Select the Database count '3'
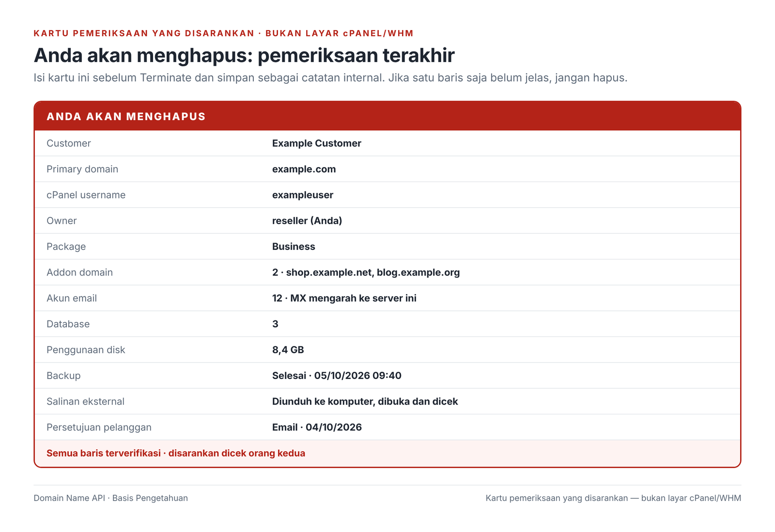The width and height of the screenshot is (775, 532). tap(275, 324)
